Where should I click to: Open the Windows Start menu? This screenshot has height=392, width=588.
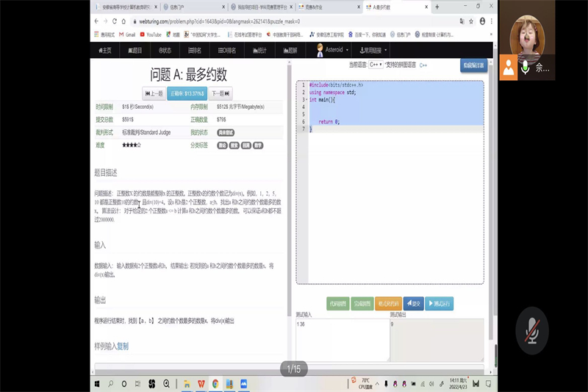97,384
